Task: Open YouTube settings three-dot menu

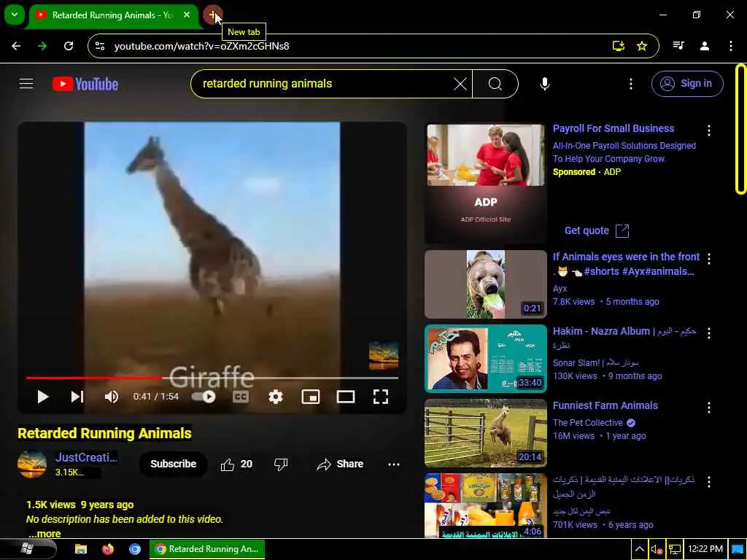Action: click(631, 85)
